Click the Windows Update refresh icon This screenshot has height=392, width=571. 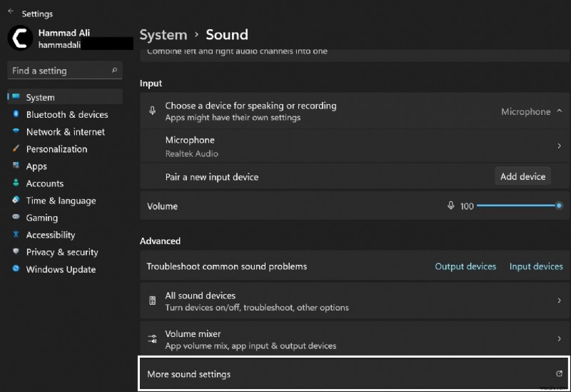click(x=16, y=268)
